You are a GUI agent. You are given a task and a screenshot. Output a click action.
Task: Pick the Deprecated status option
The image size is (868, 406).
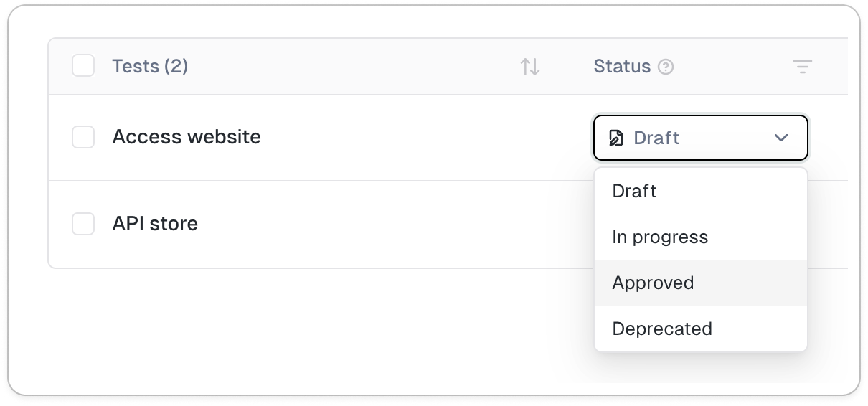click(661, 329)
